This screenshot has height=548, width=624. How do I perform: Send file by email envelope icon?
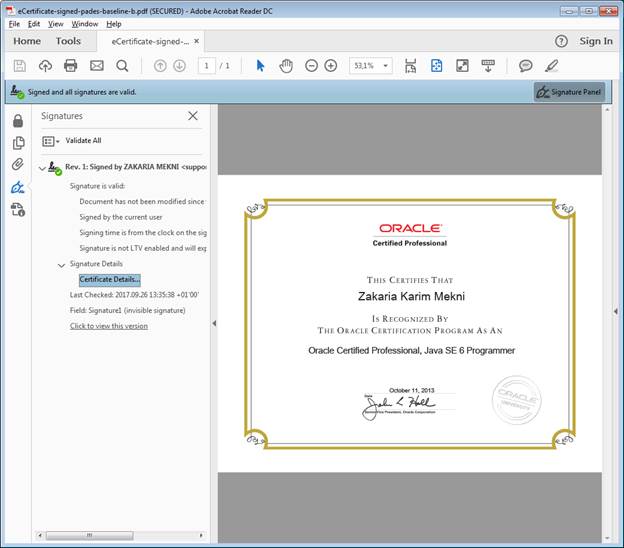(97, 66)
